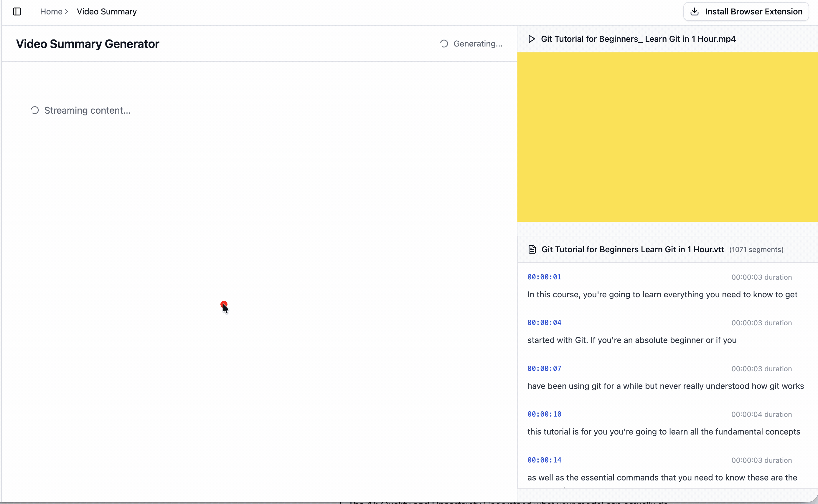
Task: Select the Video Summary breadcrumb item
Action: 107,11
